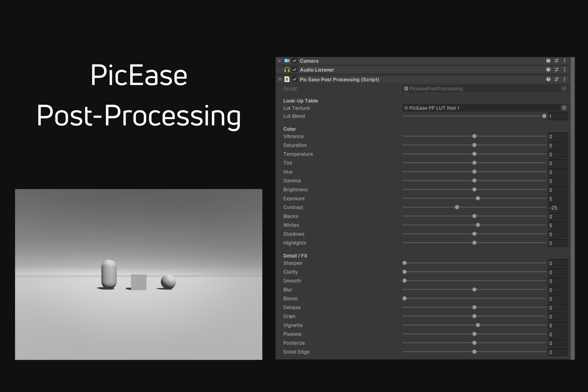This screenshot has height=392, width=588.
Task: Open help for Pic Ease Post Processing
Action: point(548,79)
